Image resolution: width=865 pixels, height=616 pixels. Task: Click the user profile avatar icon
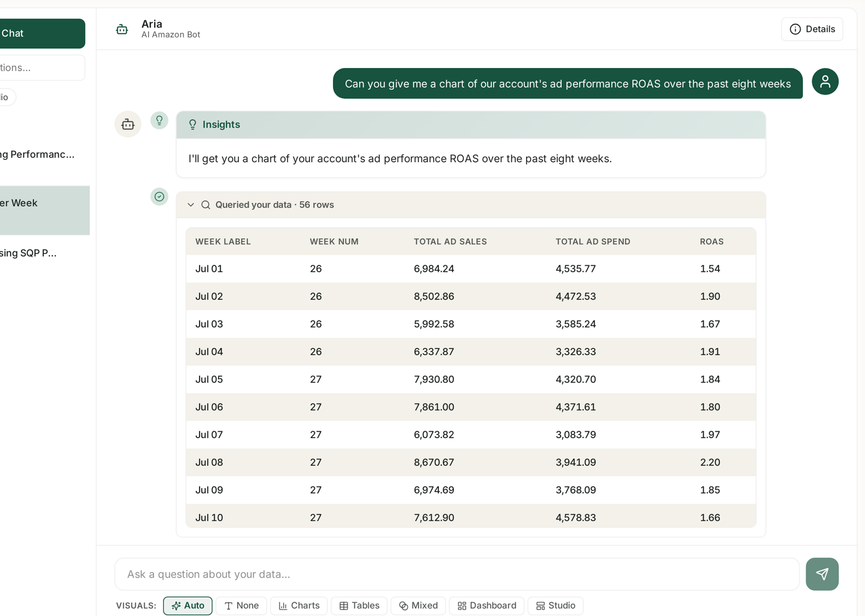[825, 82]
